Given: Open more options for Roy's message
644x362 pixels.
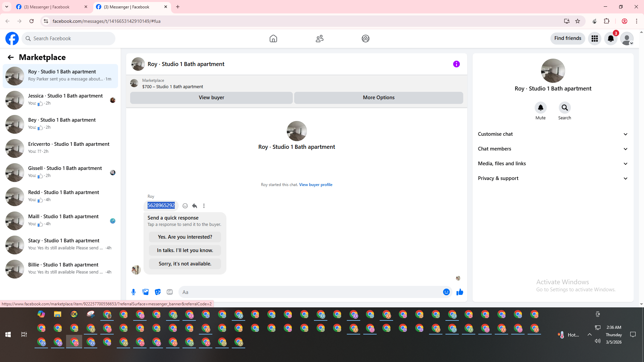Looking at the screenshot, I should tap(204, 206).
